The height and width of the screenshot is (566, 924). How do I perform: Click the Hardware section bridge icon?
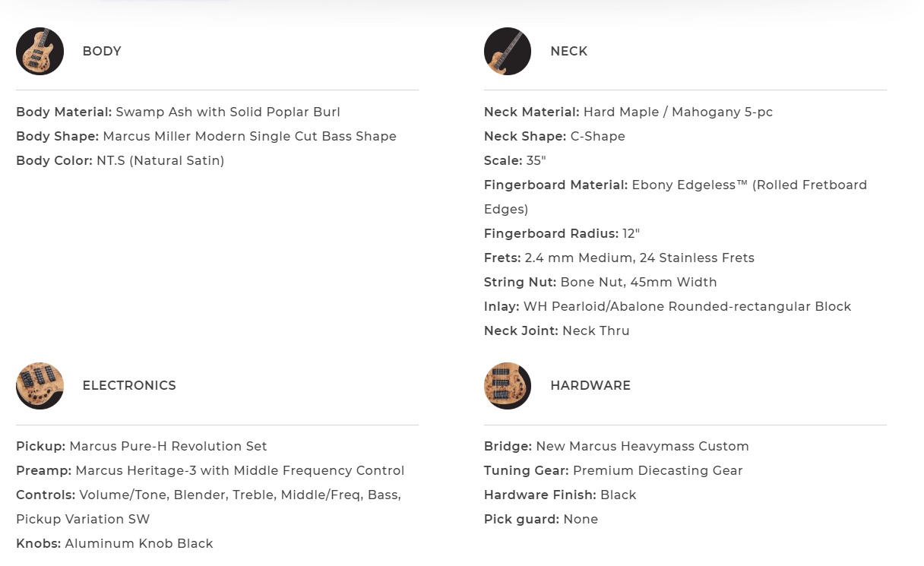507,386
